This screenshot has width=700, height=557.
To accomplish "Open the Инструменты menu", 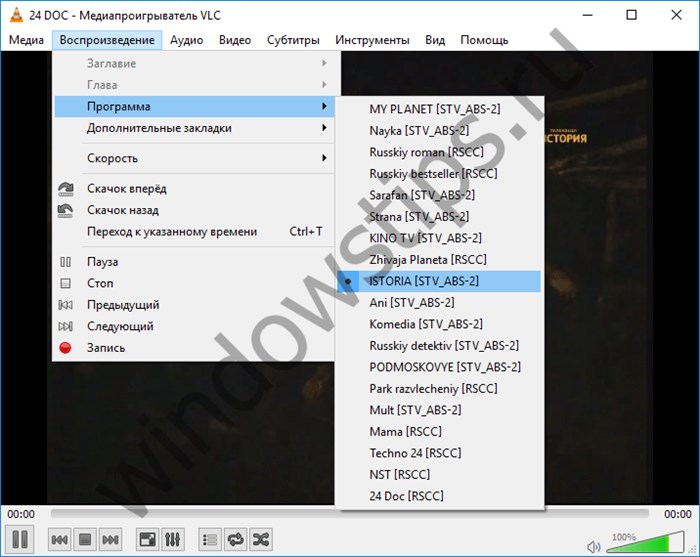I will point(372,40).
